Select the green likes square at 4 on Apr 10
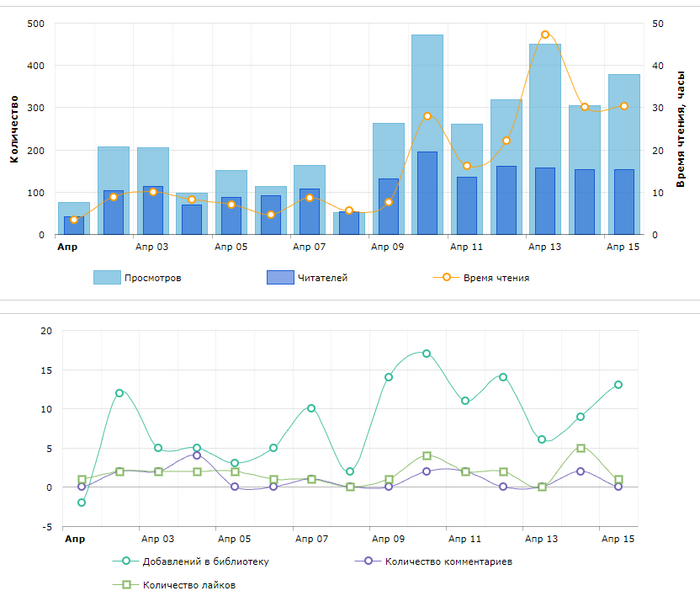 pos(427,456)
